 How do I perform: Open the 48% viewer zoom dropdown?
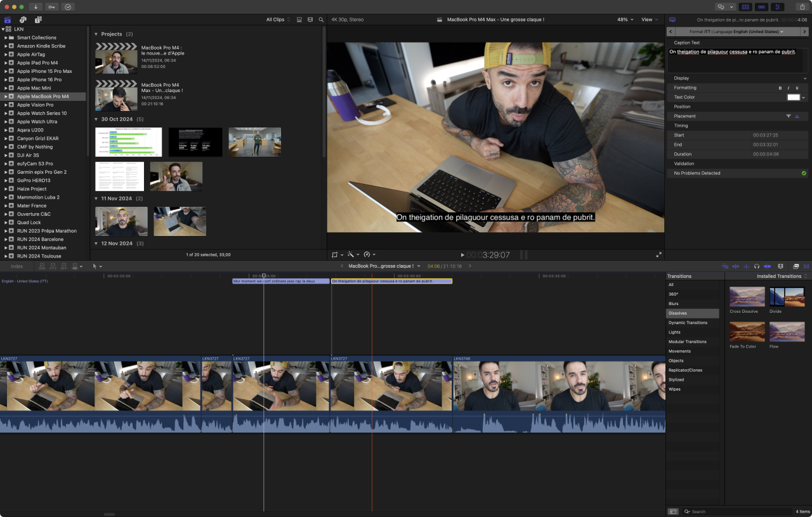[x=625, y=20]
